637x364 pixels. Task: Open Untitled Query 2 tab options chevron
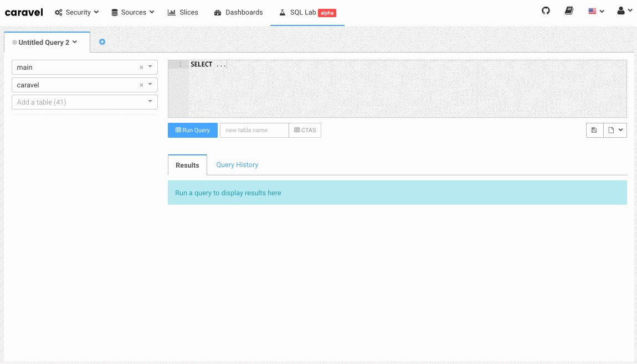[x=75, y=42]
